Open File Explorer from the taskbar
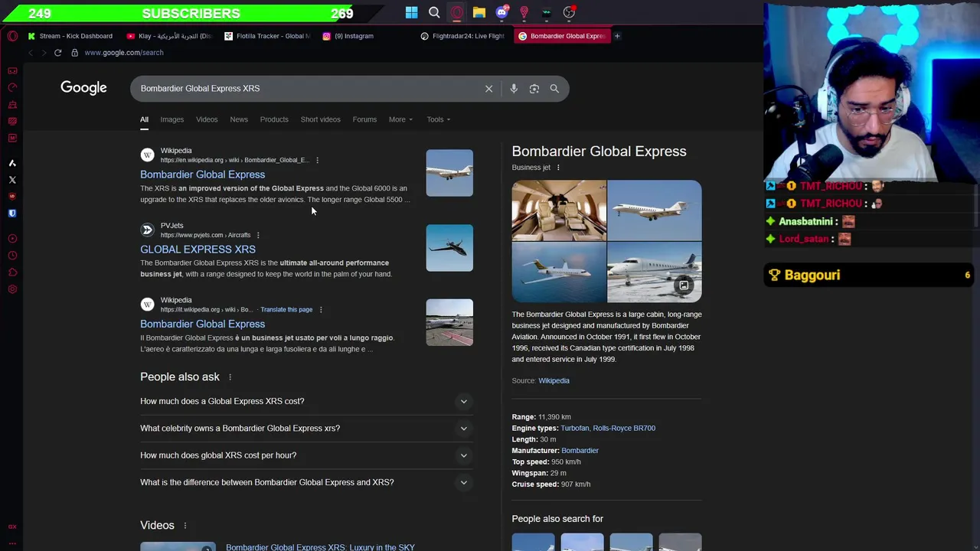The image size is (980, 551). (x=479, y=12)
